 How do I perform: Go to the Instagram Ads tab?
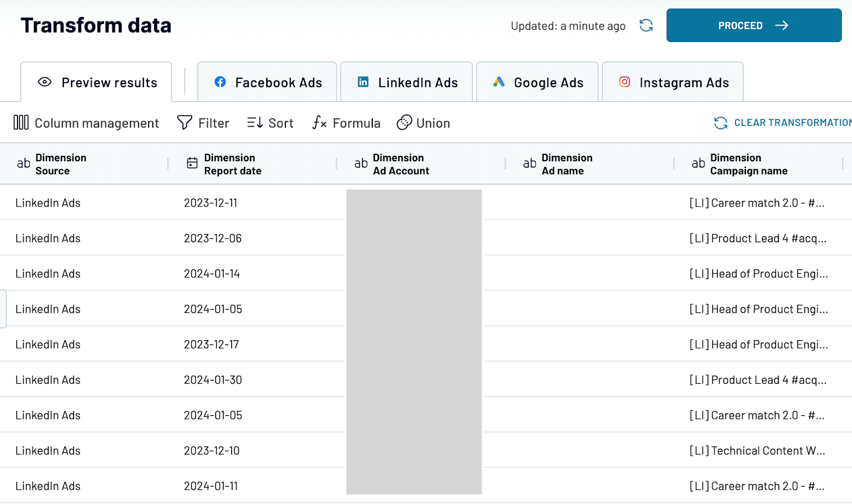point(673,82)
